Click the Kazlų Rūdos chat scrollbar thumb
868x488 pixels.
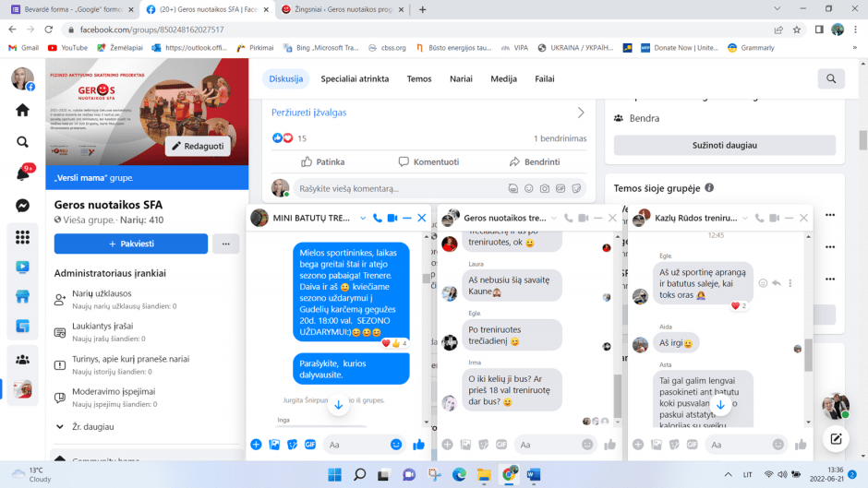[808, 354]
